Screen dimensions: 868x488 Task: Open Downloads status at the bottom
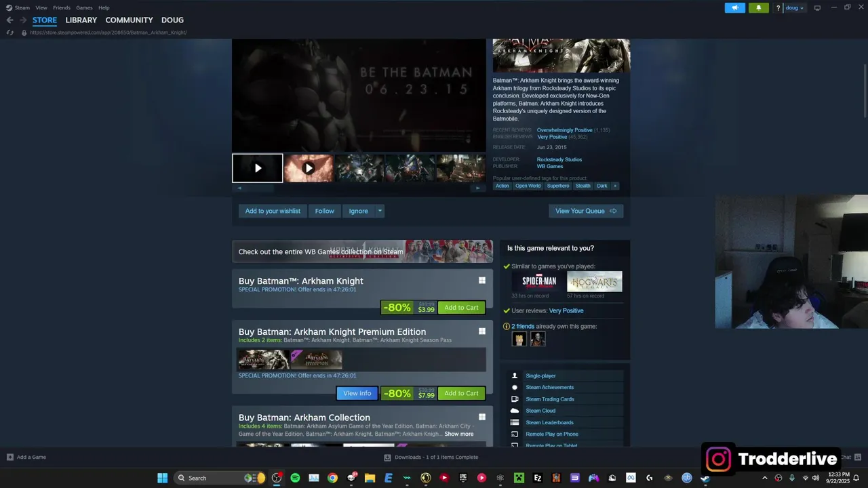pyautogui.click(x=431, y=457)
